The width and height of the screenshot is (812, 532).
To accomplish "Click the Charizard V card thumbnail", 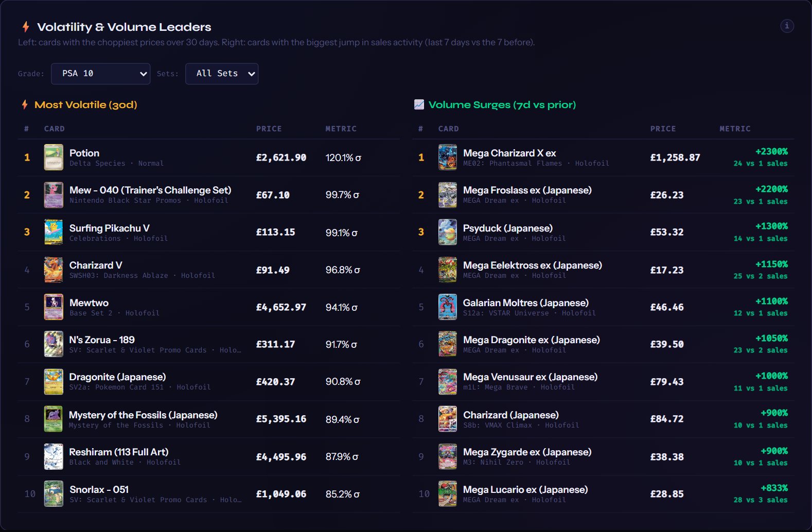I will pos(54,270).
